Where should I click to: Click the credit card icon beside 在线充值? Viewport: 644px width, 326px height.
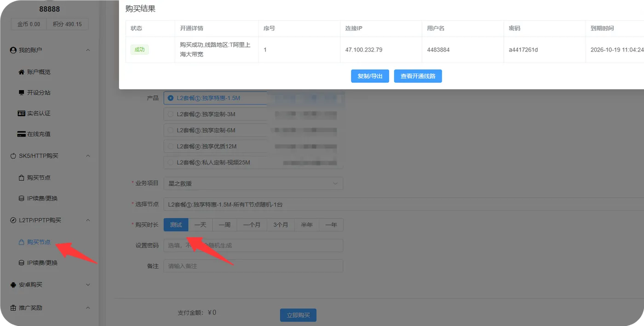click(21, 134)
